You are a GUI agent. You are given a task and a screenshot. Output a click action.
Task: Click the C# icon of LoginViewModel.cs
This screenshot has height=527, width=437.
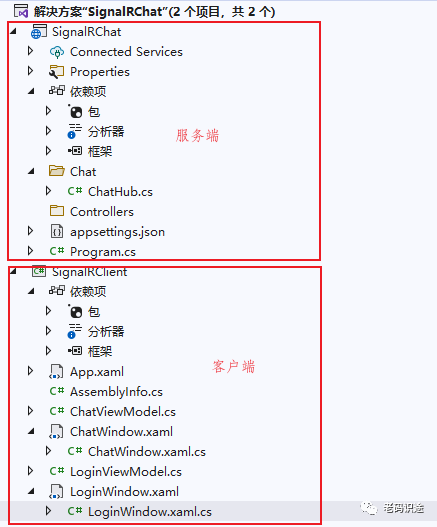[56, 471]
